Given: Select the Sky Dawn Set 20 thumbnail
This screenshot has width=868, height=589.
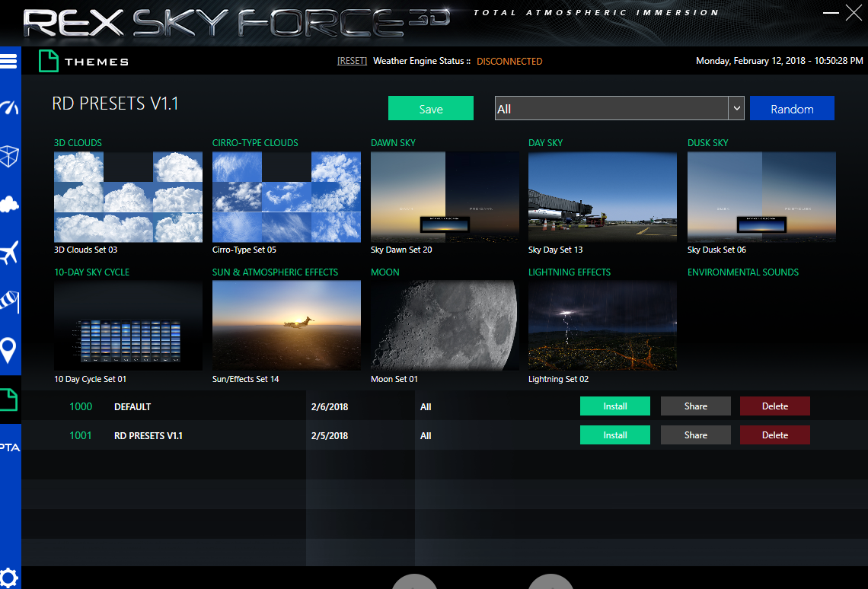Looking at the screenshot, I should (x=445, y=197).
